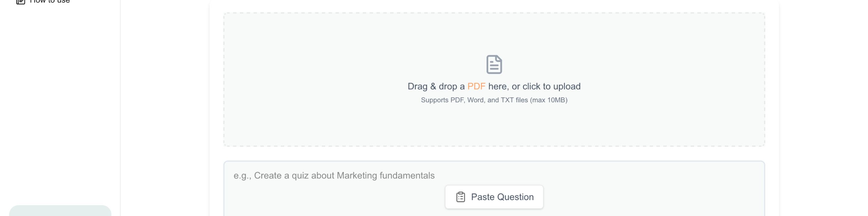
Task: Click the orange PDF word in upload prompt
Action: click(x=476, y=86)
